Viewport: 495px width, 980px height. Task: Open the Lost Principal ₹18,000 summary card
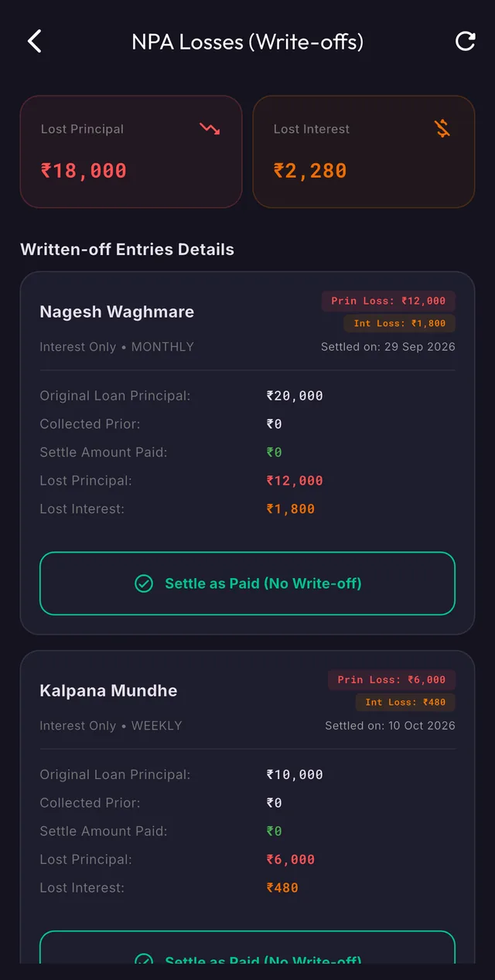[x=131, y=151]
